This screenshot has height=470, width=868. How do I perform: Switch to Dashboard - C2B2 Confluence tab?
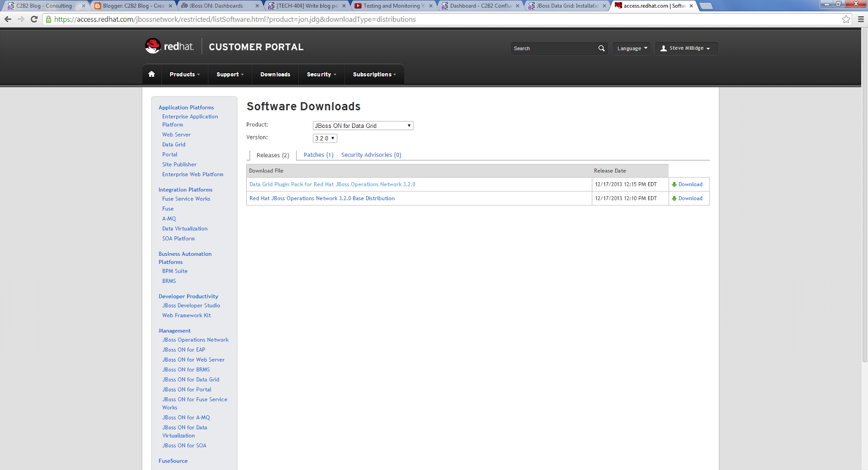(480, 6)
